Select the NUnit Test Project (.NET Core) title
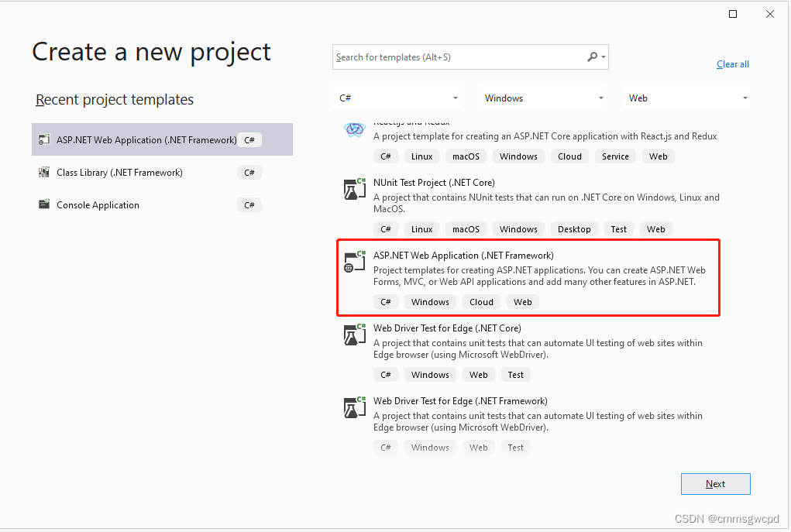791x532 pixels. [434, 183]
